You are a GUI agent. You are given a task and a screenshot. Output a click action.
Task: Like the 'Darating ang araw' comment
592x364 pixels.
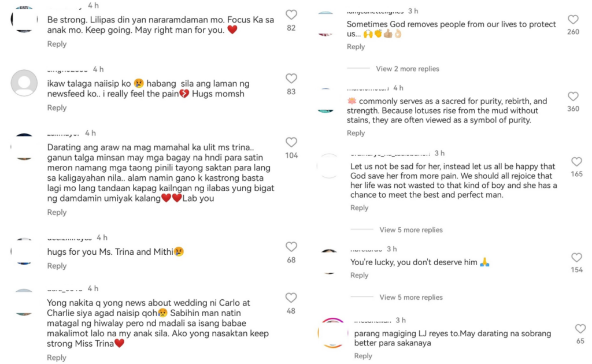tap(291, 142)
